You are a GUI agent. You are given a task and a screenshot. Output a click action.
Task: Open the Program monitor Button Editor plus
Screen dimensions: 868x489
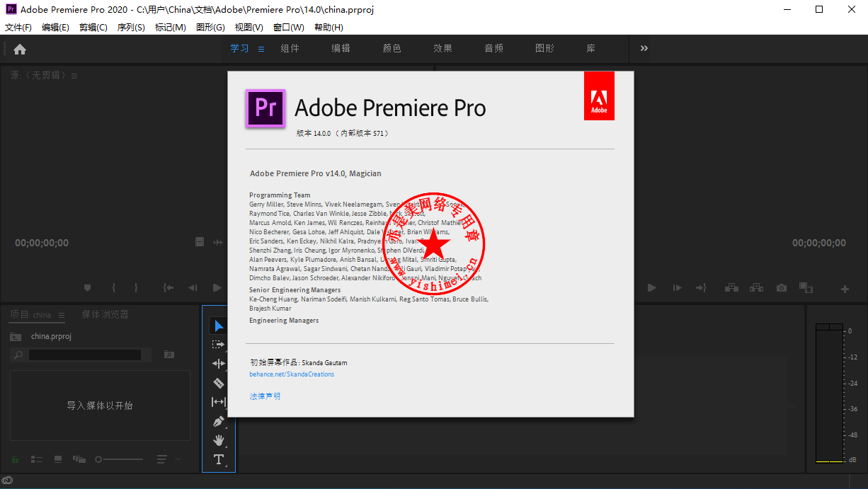(x=845, y=289)
